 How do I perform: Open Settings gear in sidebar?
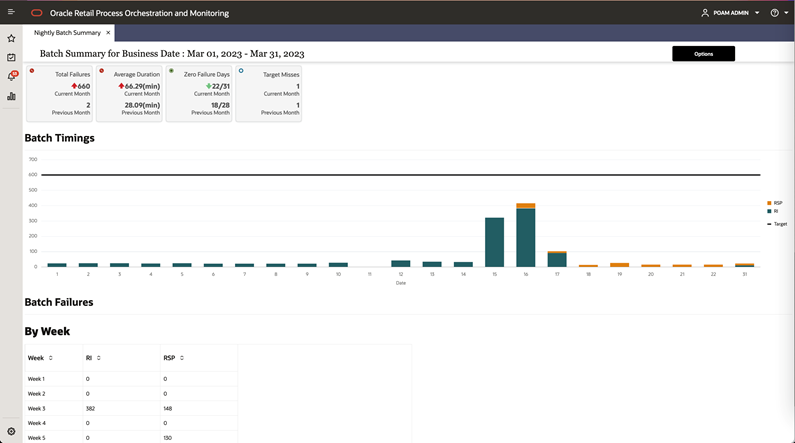coord(11,431)
